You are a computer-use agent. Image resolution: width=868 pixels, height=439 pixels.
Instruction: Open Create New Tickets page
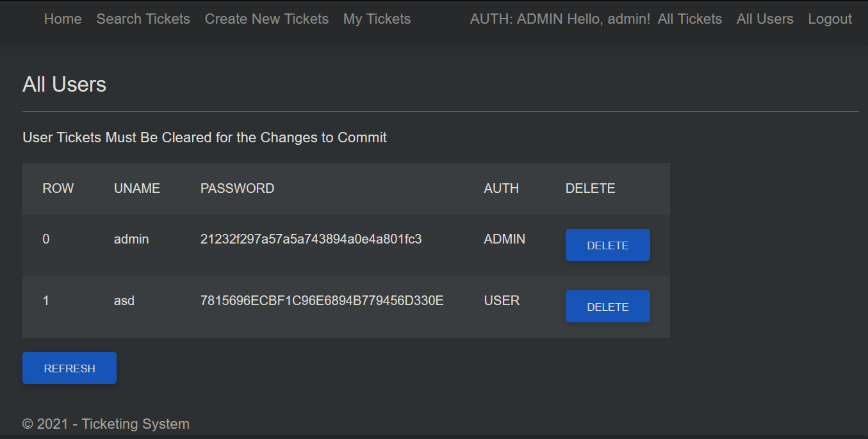(x=266, y=19)
